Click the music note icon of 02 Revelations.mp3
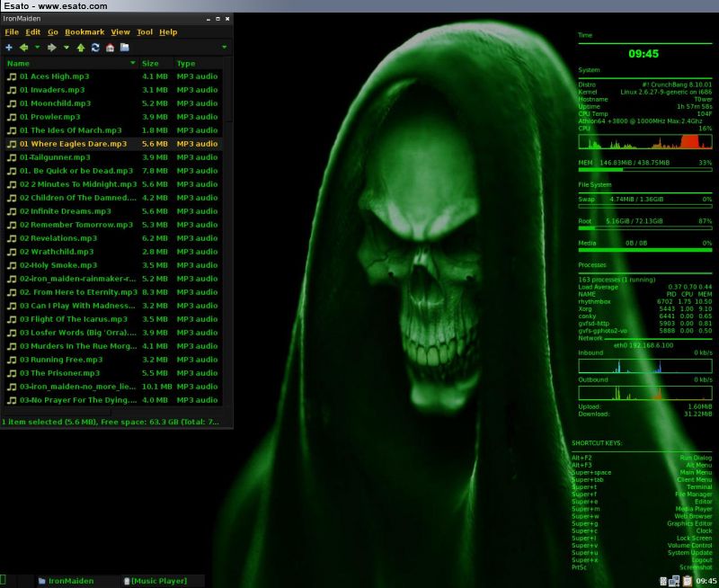 pyautogui.click(x=12, y=238)
